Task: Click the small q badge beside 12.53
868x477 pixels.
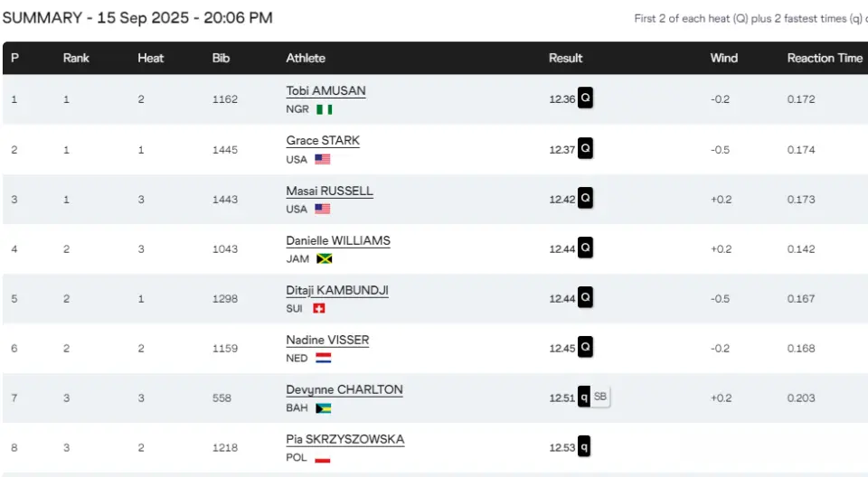Action: (x=584, y=446)
